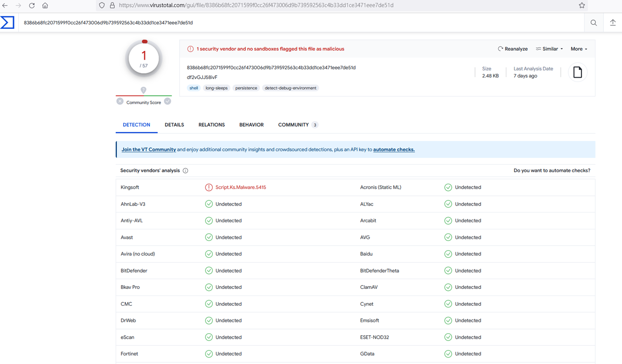Click the GData vendor name
This screenshot has width=622, height=364.
pos(367,354)
